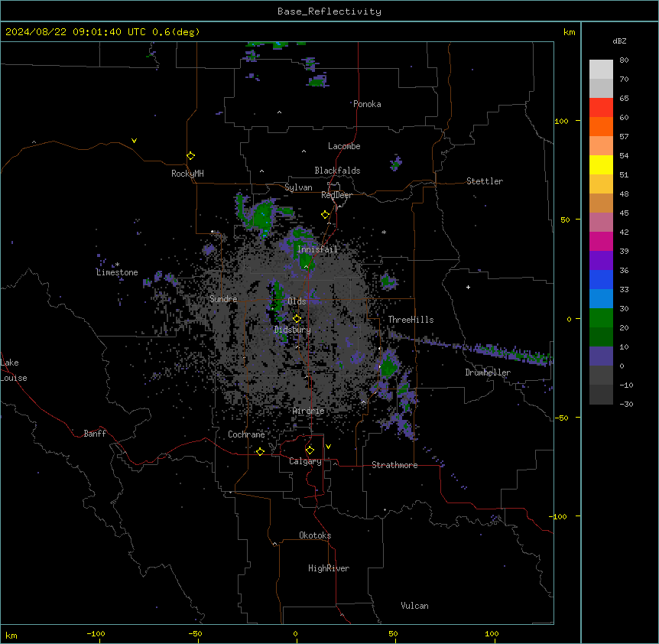This screenshot has width=659, height=644.
Task: Click the Base_Reflectivity title
Action: point(329,11)
